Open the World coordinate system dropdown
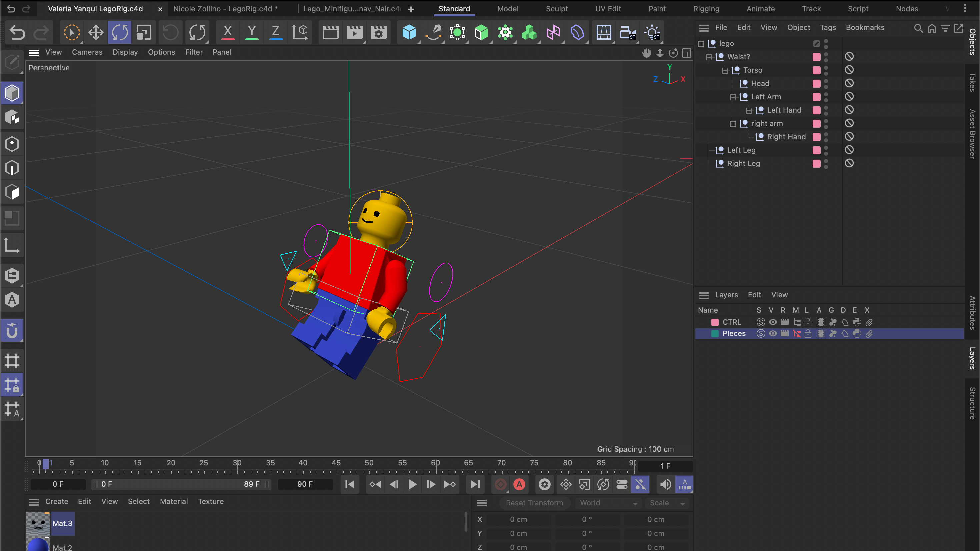This screenshot has height=551, width=980. click(608, 503)
